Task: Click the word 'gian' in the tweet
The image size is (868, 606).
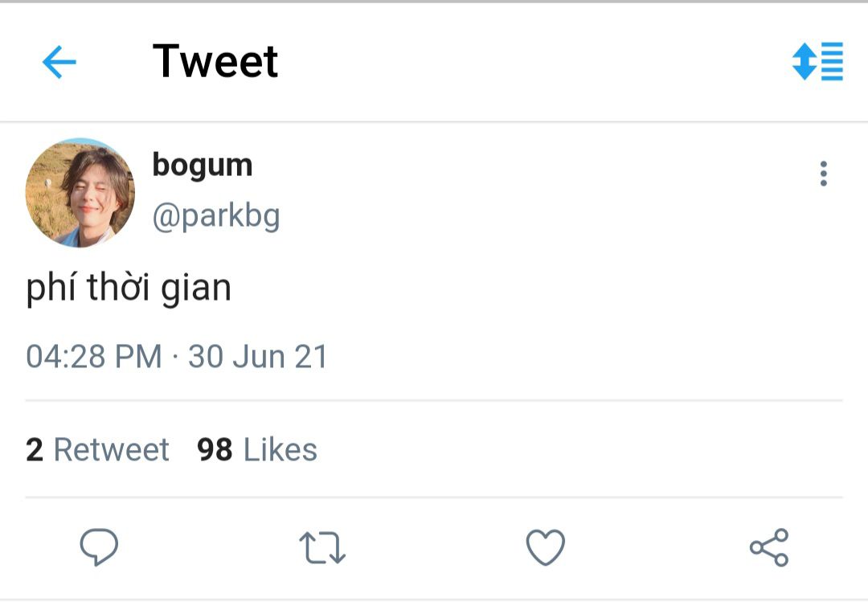Action: [196, 289]
